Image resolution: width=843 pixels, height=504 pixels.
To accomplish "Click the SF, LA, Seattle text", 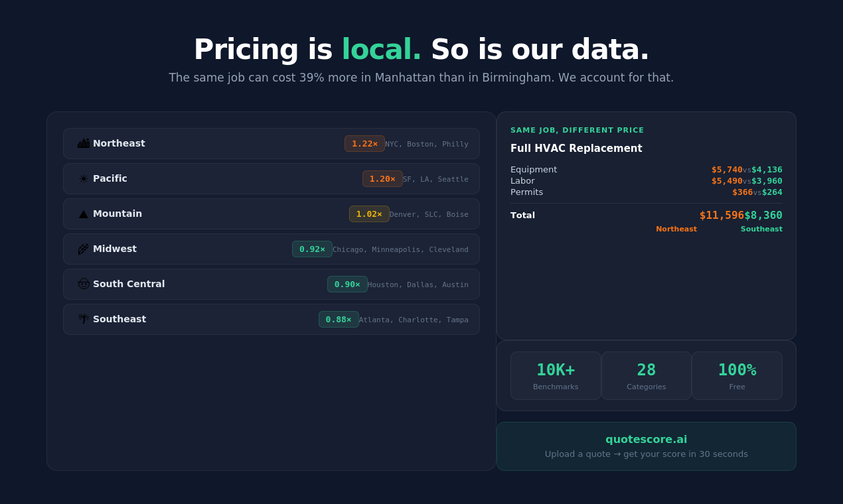I will point(435,179).
